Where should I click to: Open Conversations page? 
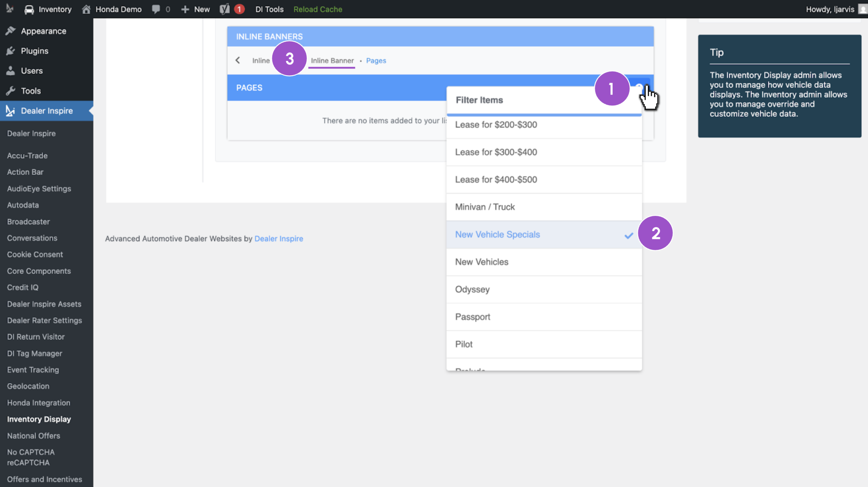coord(32,238)
